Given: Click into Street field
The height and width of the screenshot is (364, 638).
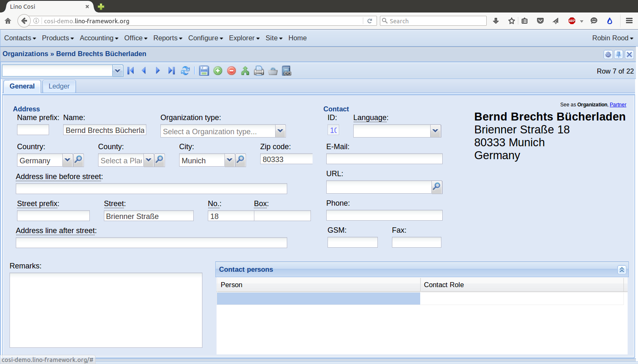Looking at the screenshot, I should pos(149,216).
